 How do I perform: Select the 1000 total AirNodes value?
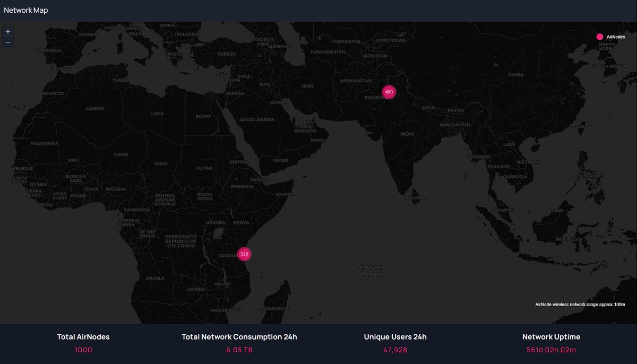(x=83, y=350)
